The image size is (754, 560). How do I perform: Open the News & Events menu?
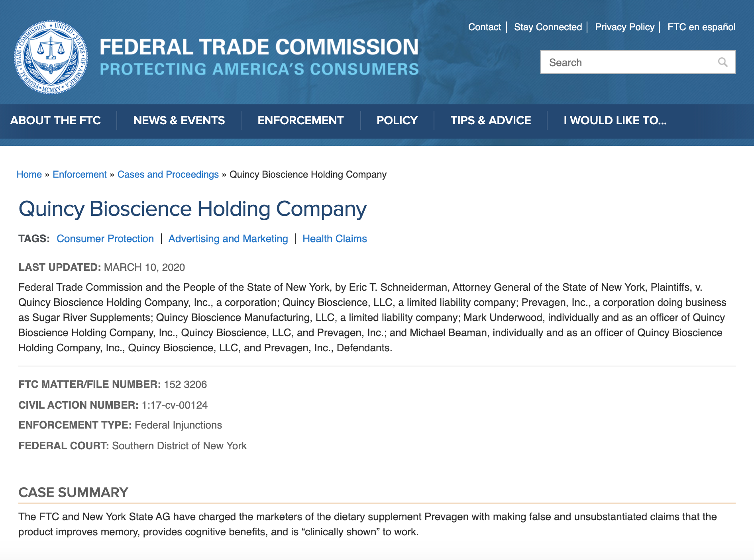[179, 120]
